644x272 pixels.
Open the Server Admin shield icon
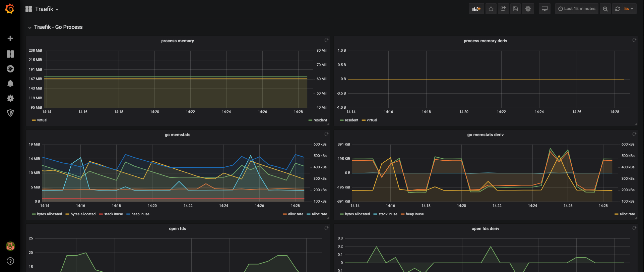pos(10,113)
